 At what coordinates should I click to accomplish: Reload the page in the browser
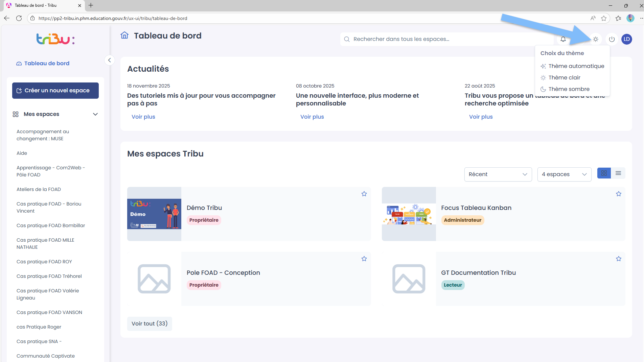pos(19,18)
